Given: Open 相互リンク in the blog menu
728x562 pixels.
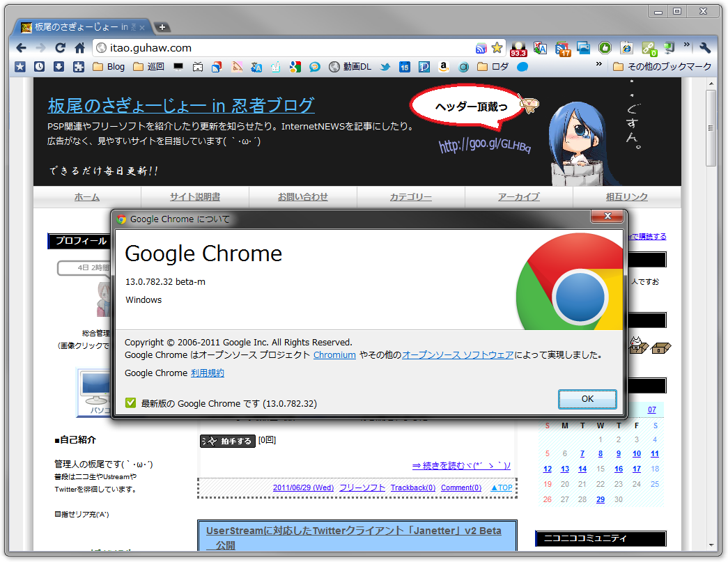Looking at the screenshot, I should [x=627, y=197].
